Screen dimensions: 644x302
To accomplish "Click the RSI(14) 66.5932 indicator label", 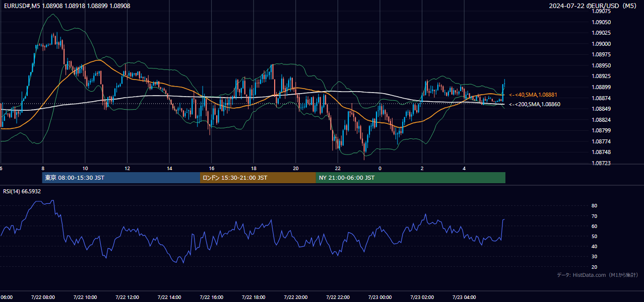I will pyautogui.click(x=22, y=191).
